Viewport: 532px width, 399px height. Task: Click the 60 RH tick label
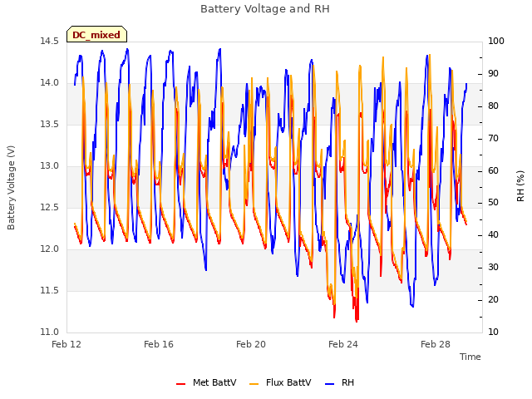pos(493,170)
